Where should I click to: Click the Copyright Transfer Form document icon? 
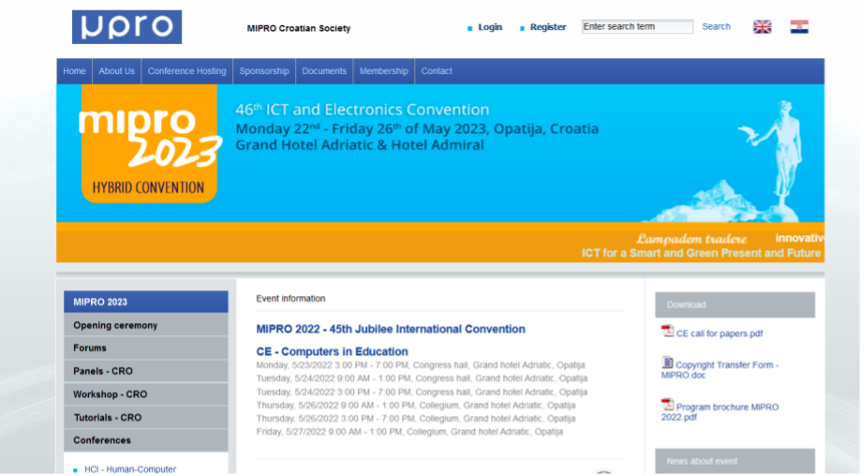coord(667,363)
